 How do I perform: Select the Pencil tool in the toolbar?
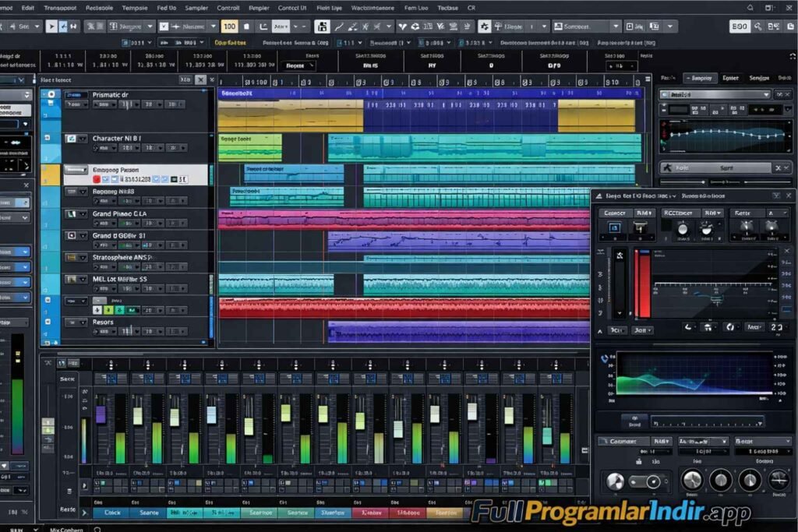click(x=339, y=26)
